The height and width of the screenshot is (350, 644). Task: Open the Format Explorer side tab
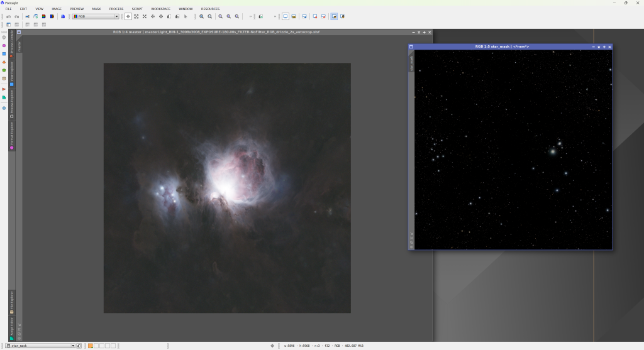coord(11,136)
